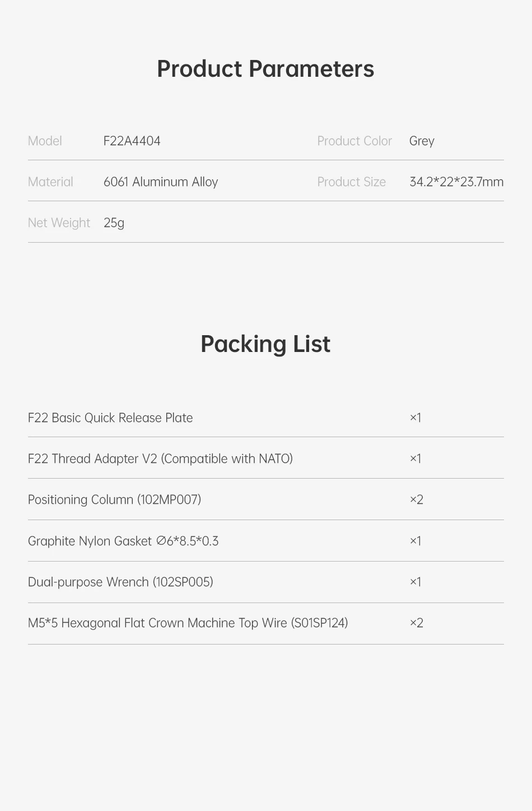532x811 pixels.
Task: Click the Product Color label
Action: point(354,141)
